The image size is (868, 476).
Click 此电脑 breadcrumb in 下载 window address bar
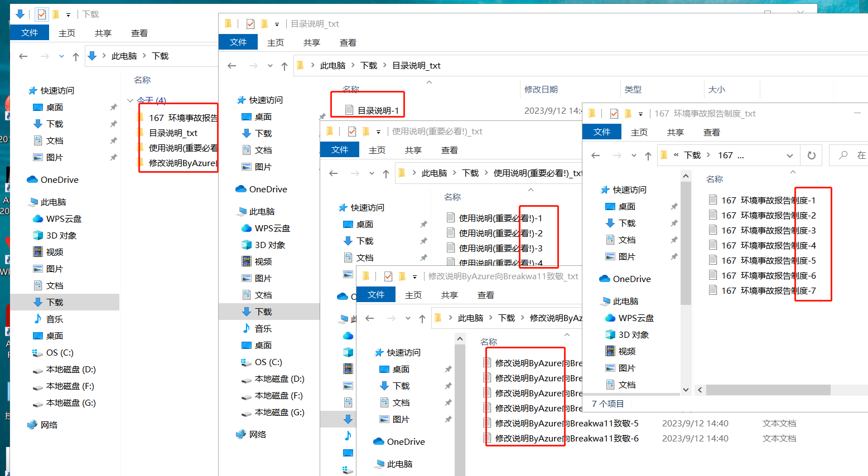124,56
